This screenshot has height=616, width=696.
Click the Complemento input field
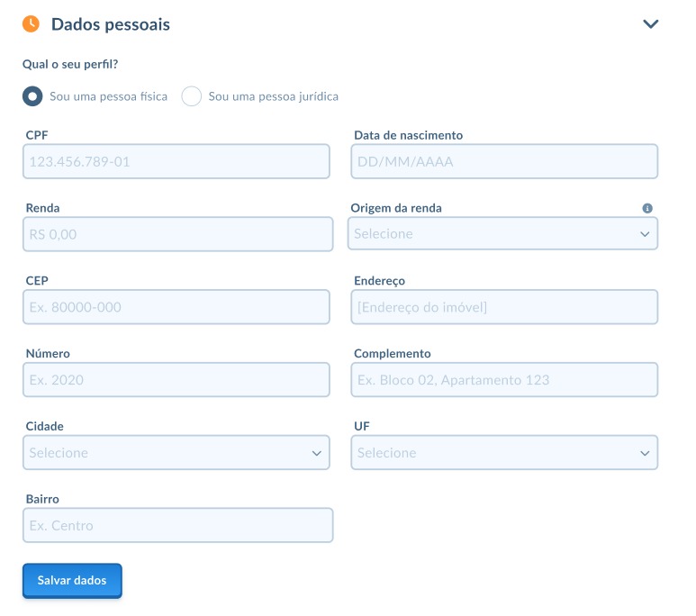tap(504, 380)
